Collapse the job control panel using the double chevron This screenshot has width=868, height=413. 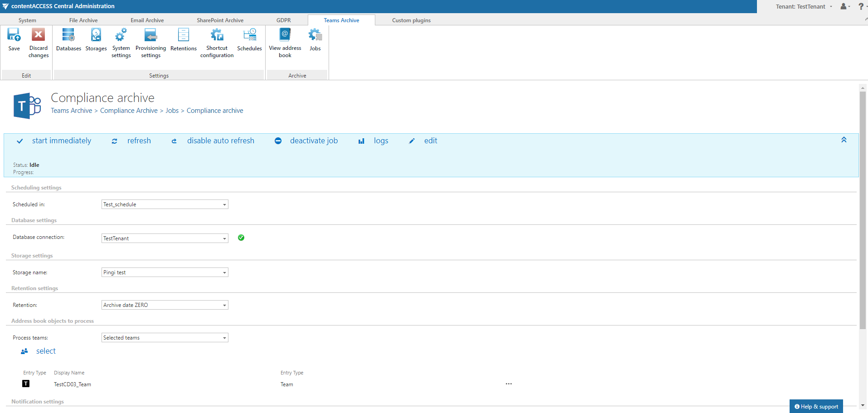point(844,140)
